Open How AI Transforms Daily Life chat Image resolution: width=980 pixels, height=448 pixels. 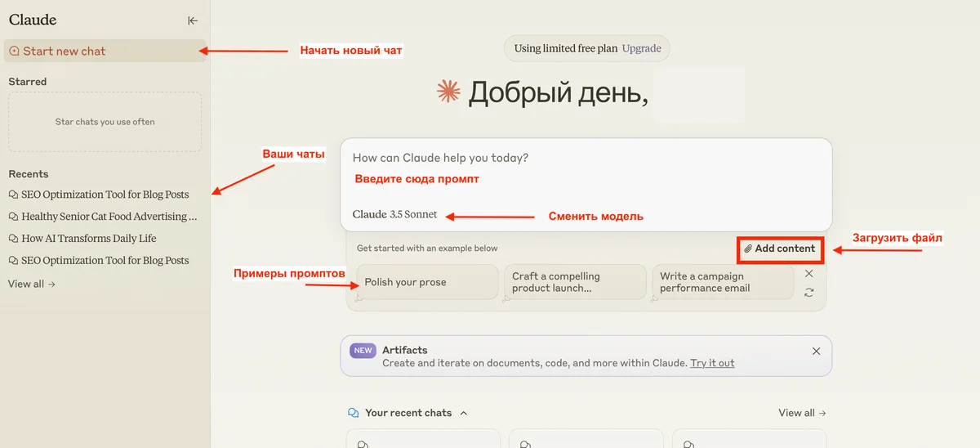88,239
